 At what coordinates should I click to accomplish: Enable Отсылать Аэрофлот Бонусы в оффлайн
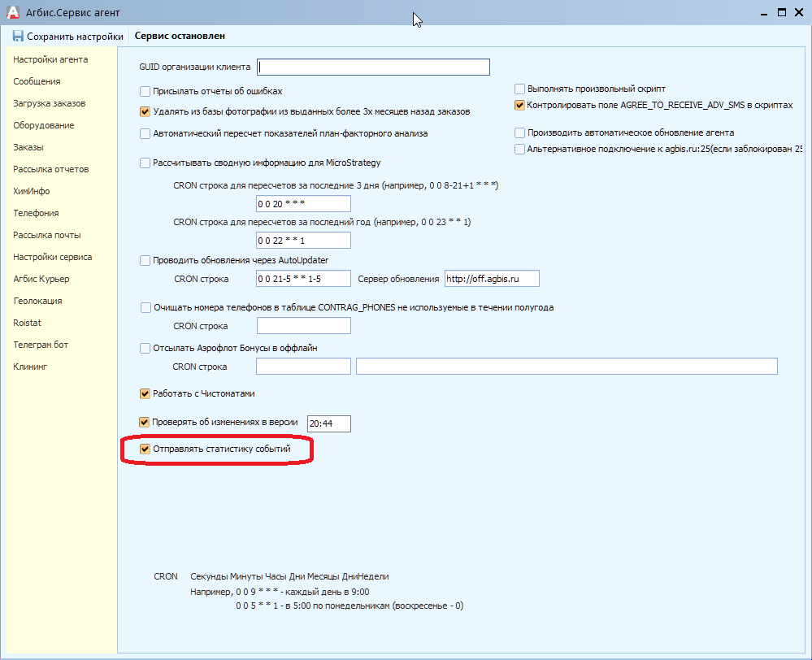(145, 349)
